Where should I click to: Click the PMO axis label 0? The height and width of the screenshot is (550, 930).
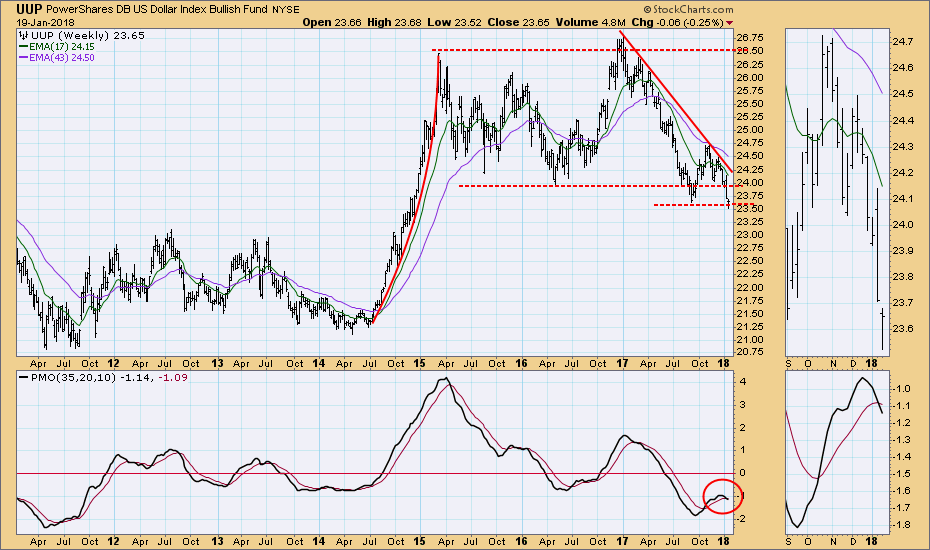coord(743,473)
